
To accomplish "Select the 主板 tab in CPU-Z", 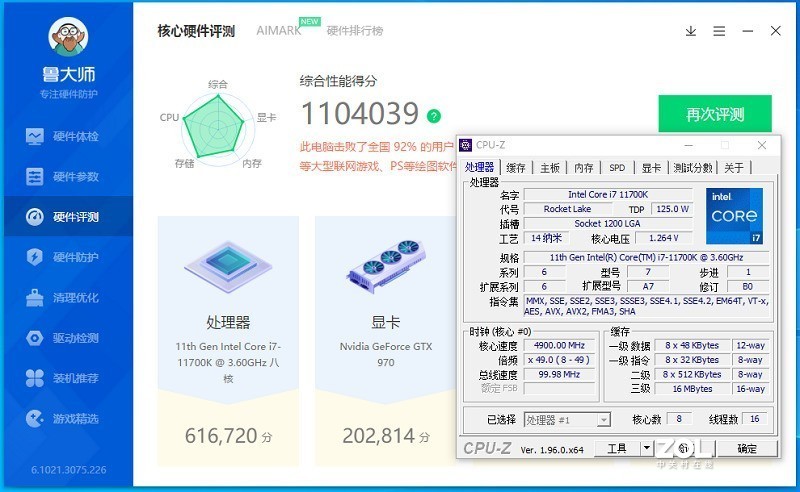I will (x=550, y=167).
